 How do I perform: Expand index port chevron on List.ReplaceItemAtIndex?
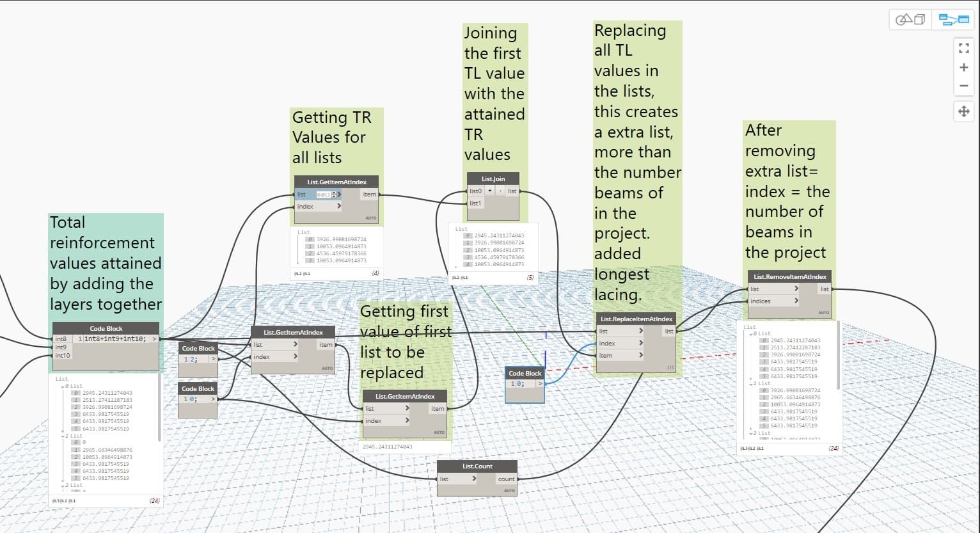click(640, 343)
